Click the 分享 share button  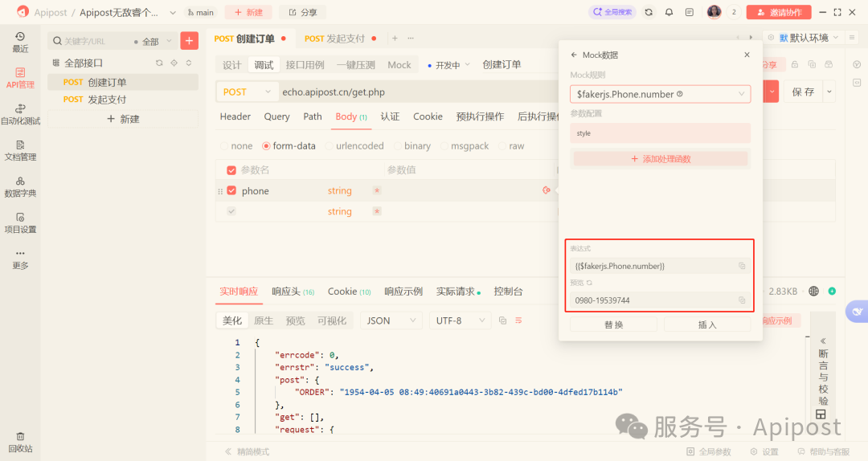pos(303,12)
